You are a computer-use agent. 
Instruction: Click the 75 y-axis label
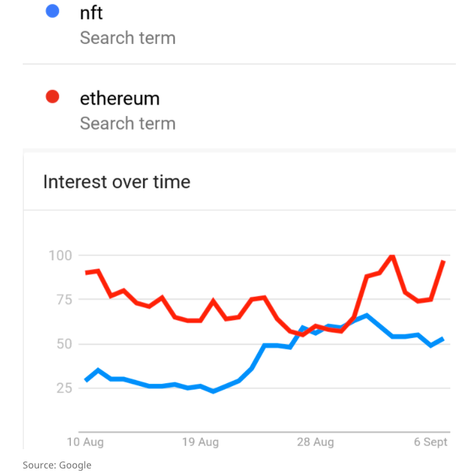(x=63, y=299)
